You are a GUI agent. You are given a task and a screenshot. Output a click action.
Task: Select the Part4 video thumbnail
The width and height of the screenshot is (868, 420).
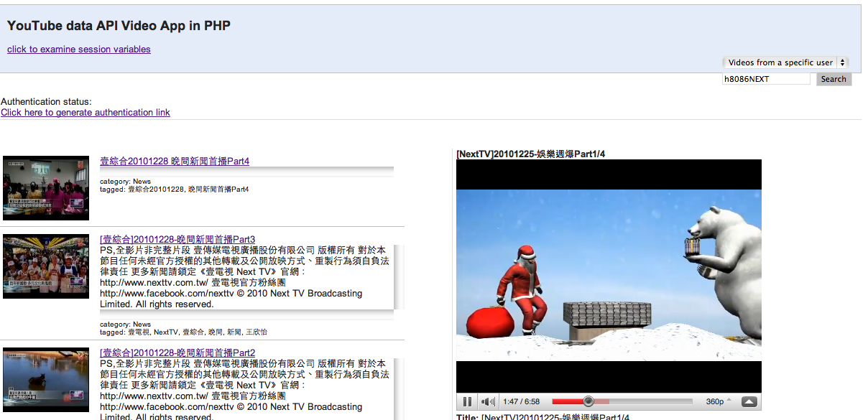[46, 188]
